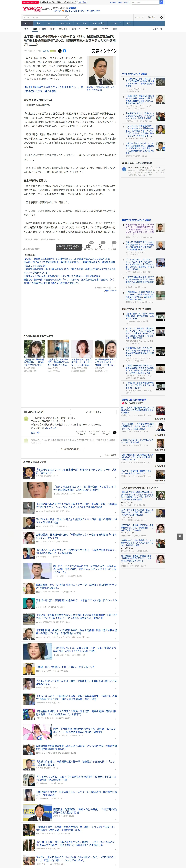This screenshot has width=186, height=868.
Task: Click the ログイン link
Action: [x=57, y=11]
